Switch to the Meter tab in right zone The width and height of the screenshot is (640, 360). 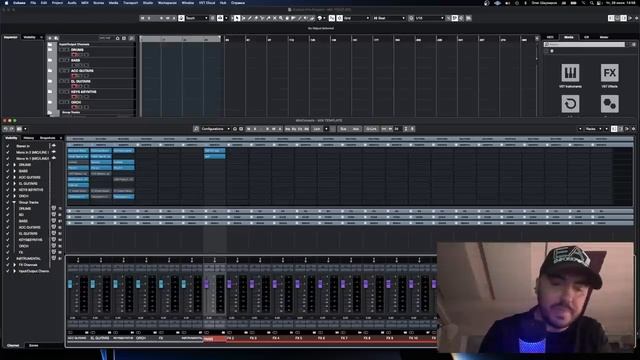pyautogui.click(x=604, y=37)
